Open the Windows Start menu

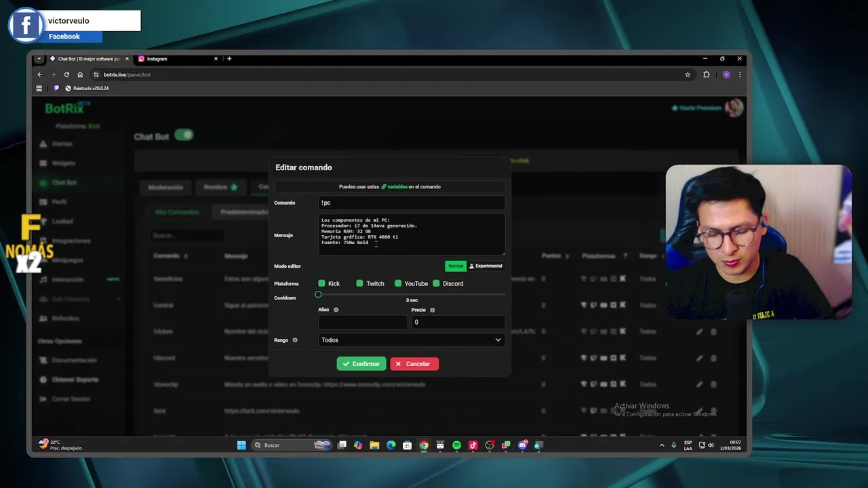(241, 445)
